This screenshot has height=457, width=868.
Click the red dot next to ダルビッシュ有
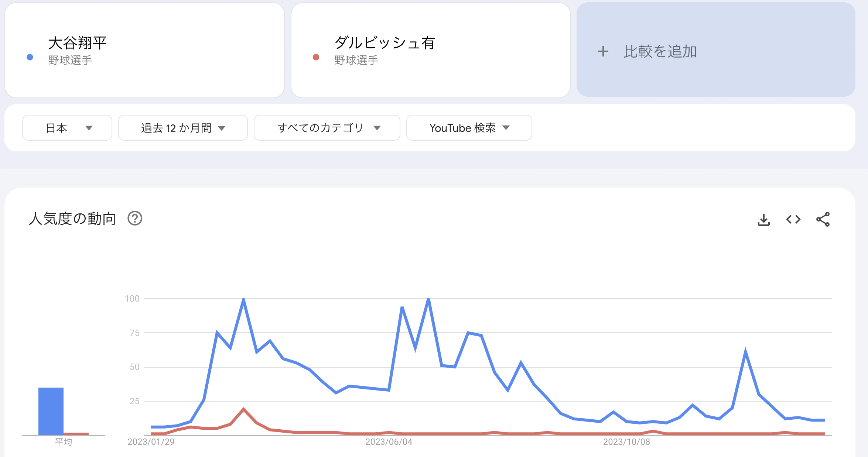[x=316, y=57]
